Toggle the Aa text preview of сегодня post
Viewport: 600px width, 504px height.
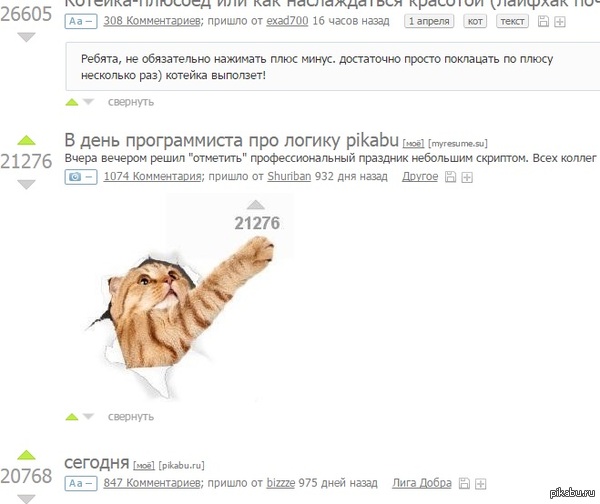coord(81,484)
